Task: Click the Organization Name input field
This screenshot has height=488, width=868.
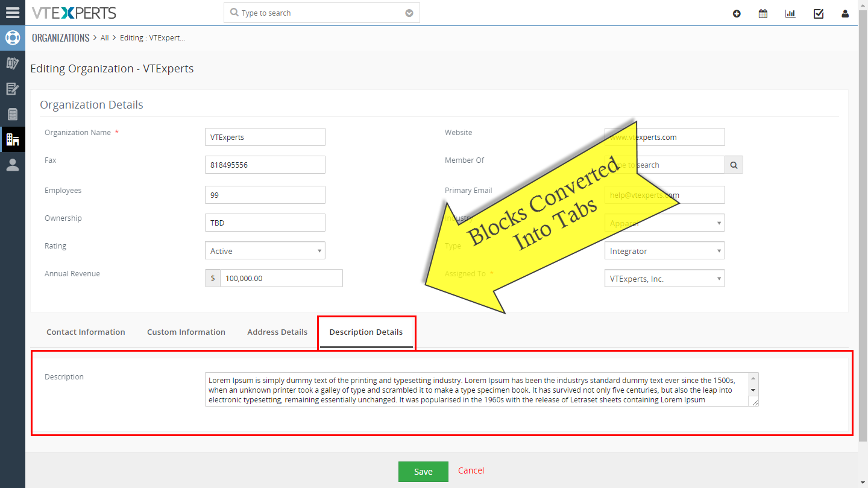Action: (265, 137)
